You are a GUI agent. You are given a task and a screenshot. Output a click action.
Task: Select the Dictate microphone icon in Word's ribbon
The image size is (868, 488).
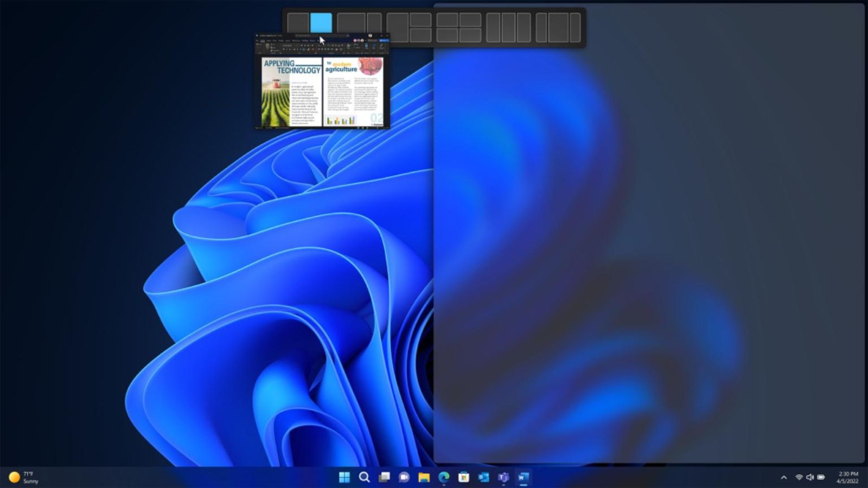click(366, 46)
